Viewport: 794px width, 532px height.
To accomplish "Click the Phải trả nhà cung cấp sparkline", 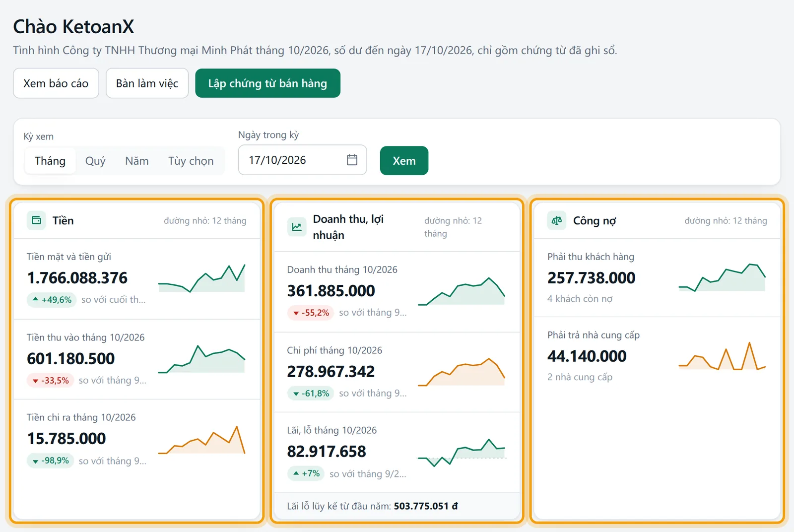I will pos(722,356).
